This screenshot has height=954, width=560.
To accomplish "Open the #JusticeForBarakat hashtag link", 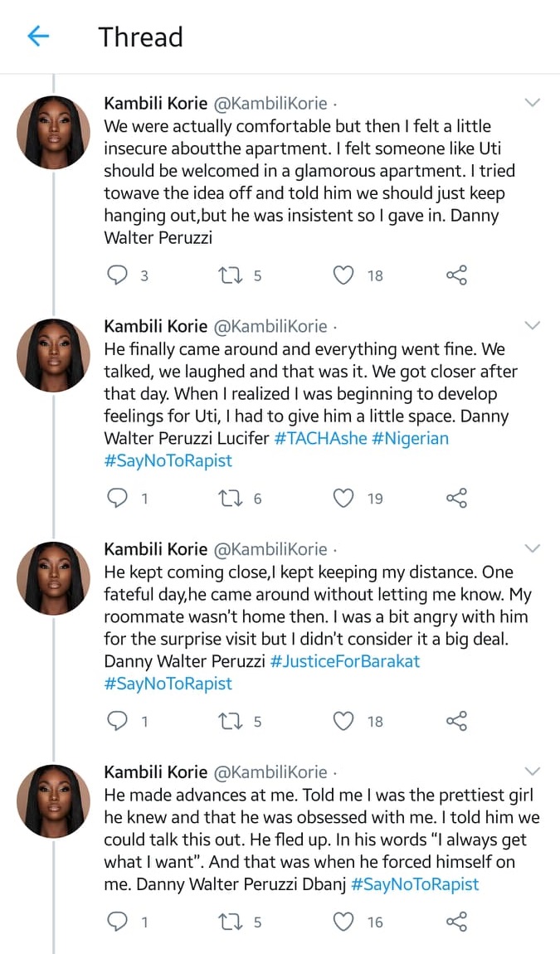I will tap(347, 661).
